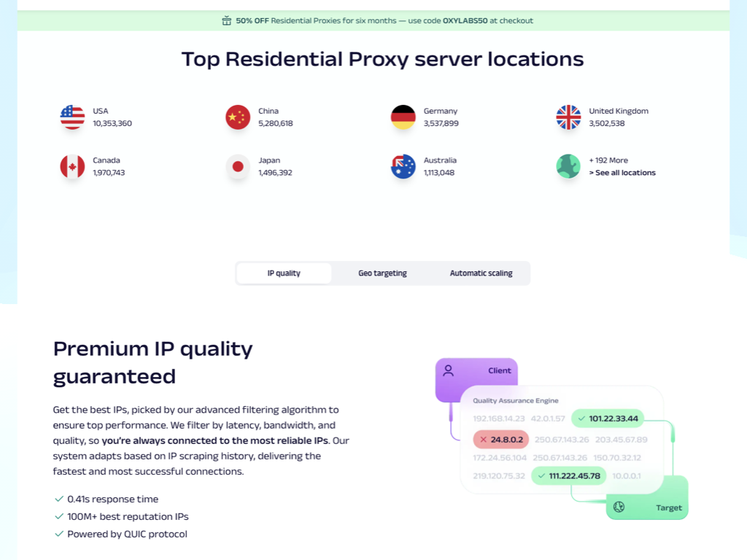Click the 50% OFF promo banner text
The width and height of the screenshot is (747, 560).
pos(384,20)
